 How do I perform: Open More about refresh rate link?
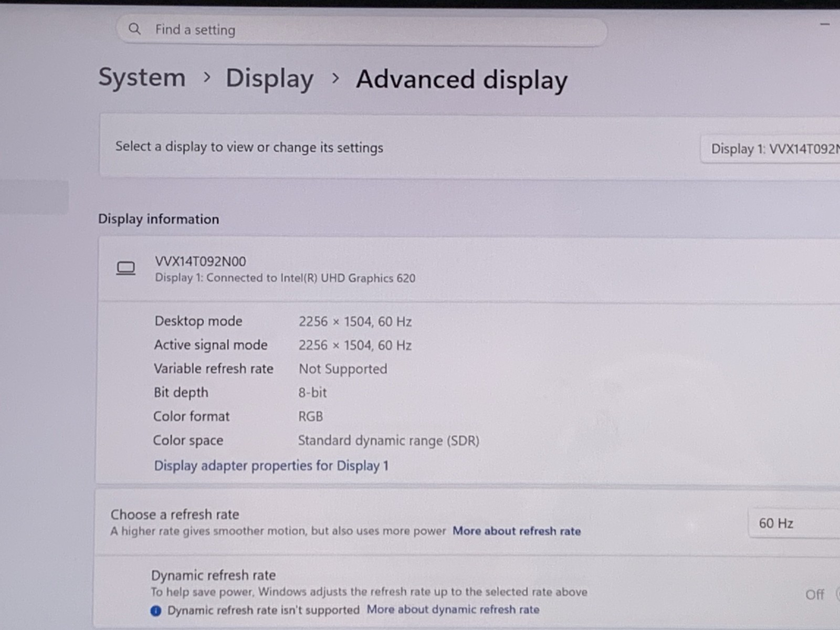tap(517, 531)
